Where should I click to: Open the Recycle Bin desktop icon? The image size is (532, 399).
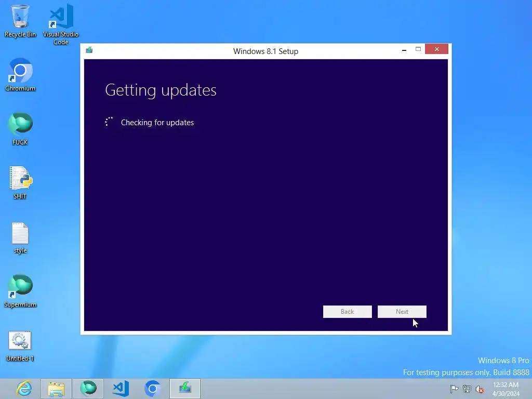pos(20,20)
